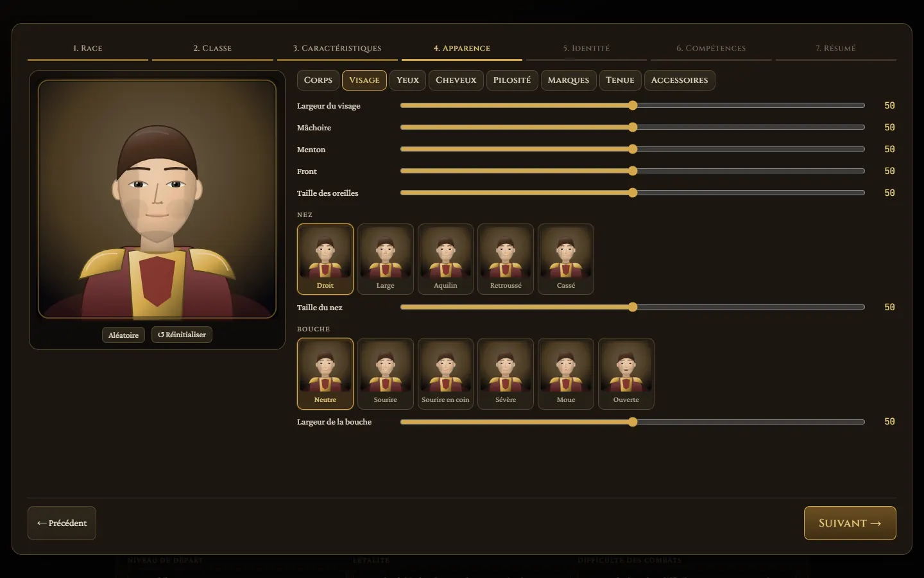
Task: Click the Réinitialiser reset button
Action: click(182, 335)
